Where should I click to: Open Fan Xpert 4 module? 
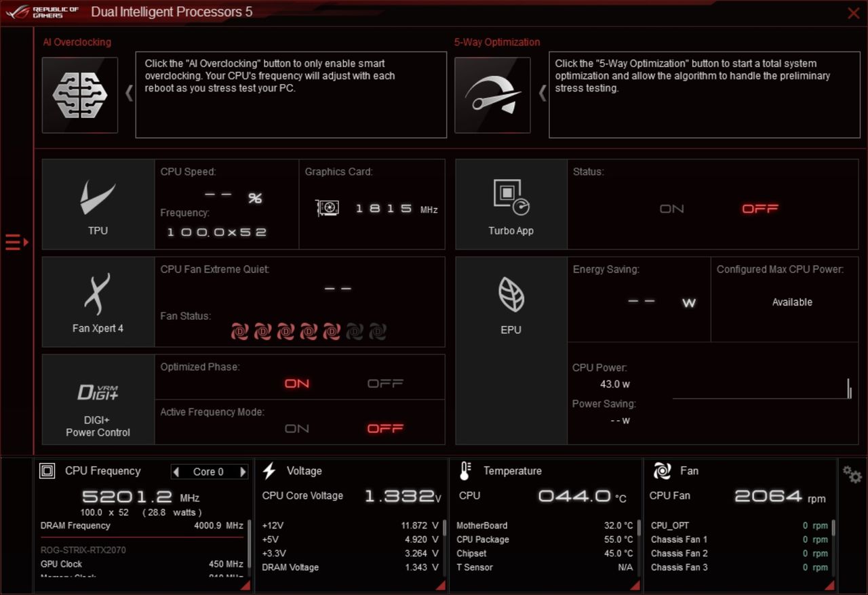click(98, 302)
